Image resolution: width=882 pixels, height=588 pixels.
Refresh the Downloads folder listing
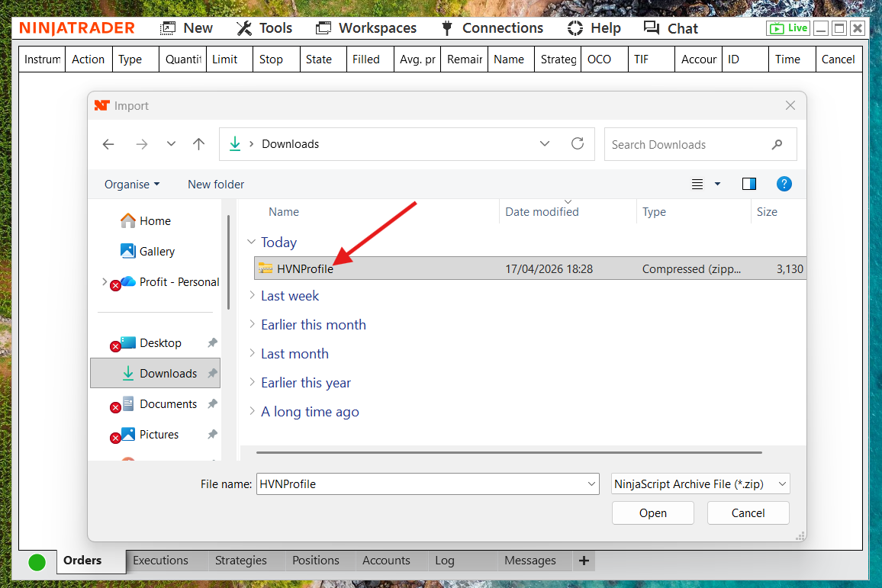pos(578,144)
